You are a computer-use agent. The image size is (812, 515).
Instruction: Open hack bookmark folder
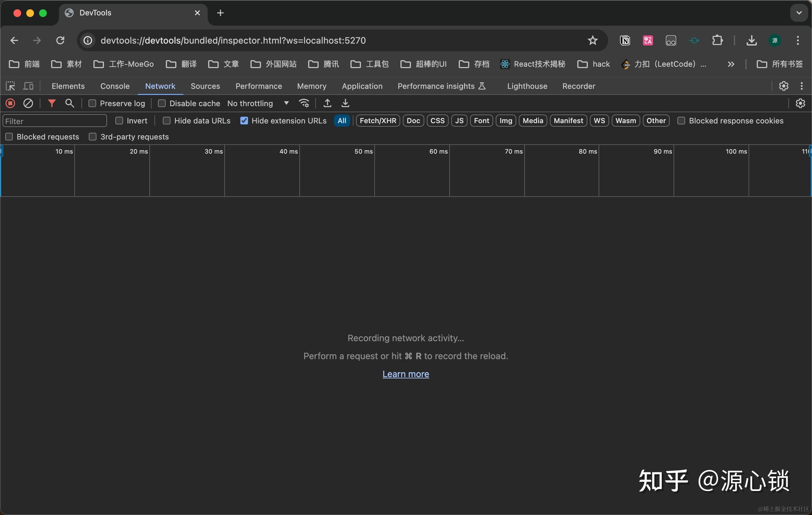tap(594, 64)
